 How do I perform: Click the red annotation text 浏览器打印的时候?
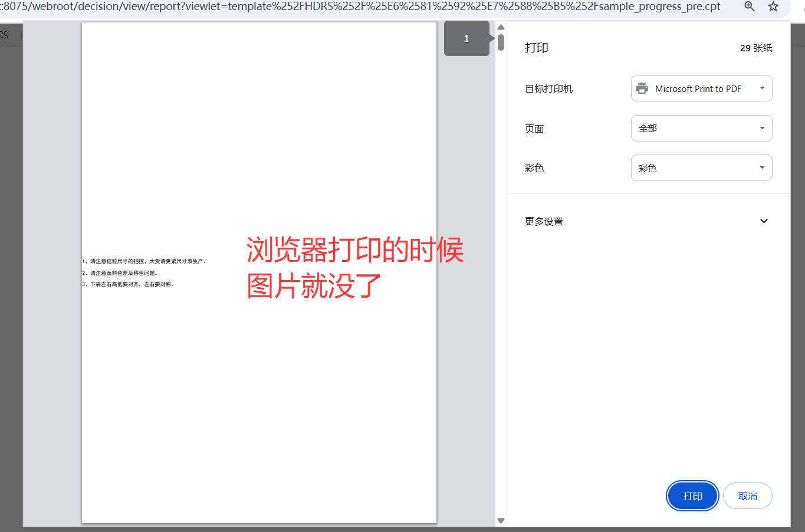354,250
